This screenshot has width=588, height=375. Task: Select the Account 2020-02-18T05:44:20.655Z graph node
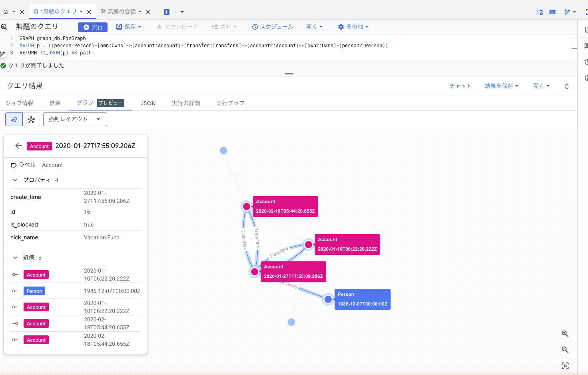point(247,207)
